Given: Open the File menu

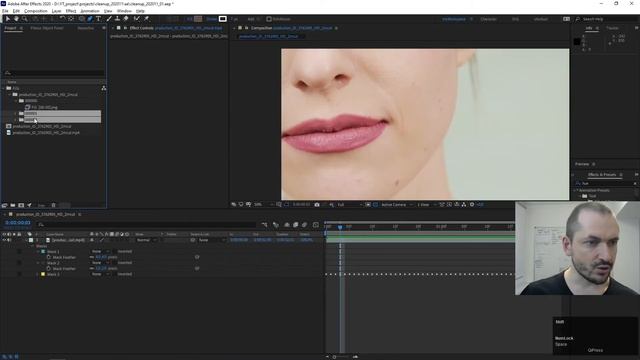Looking at the screenshot, I should tap(5, 11).
